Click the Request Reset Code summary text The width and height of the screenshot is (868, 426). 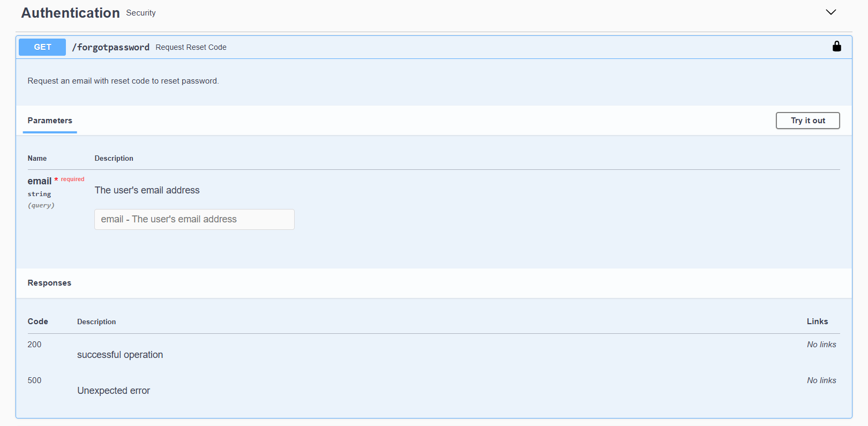pyautogui.click(x=191, y=47)
